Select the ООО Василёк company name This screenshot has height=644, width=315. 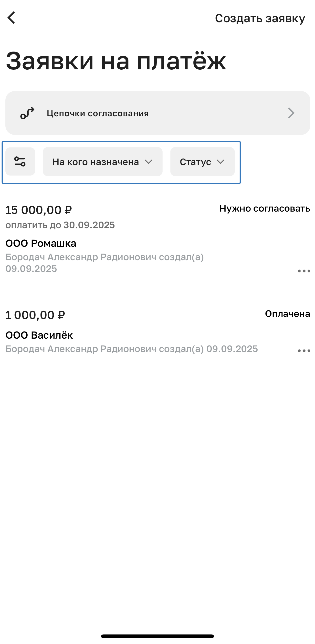coord(39,335)
